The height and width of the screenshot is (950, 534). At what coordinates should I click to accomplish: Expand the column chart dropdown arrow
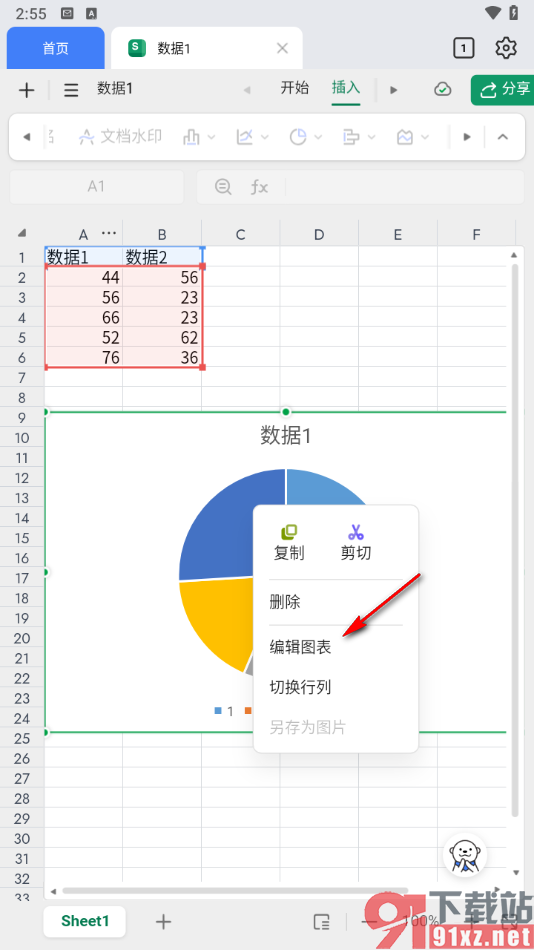pos(212,138)
